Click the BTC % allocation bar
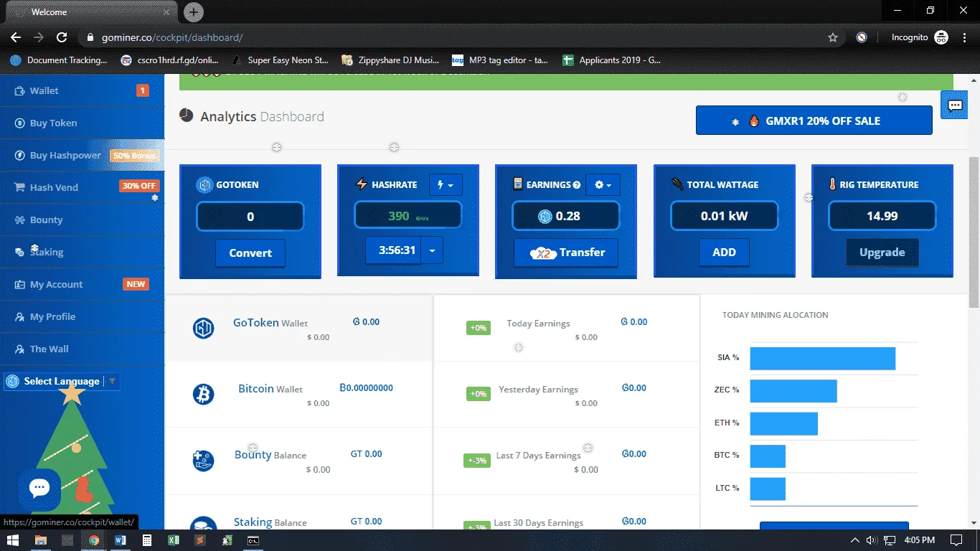The height and width of the screenshot is (551, 980). click(768, 456)
